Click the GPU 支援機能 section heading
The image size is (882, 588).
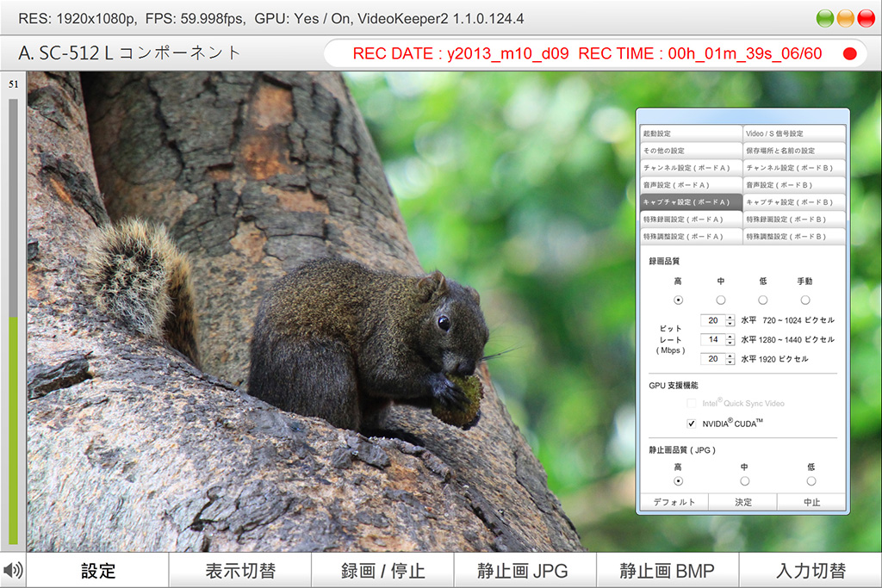point(674,385)
